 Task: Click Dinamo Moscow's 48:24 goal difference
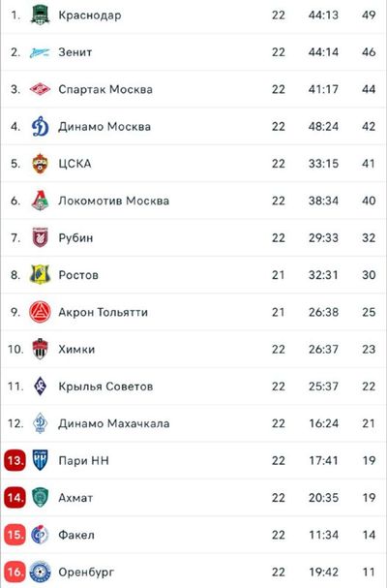coord(324,126)
